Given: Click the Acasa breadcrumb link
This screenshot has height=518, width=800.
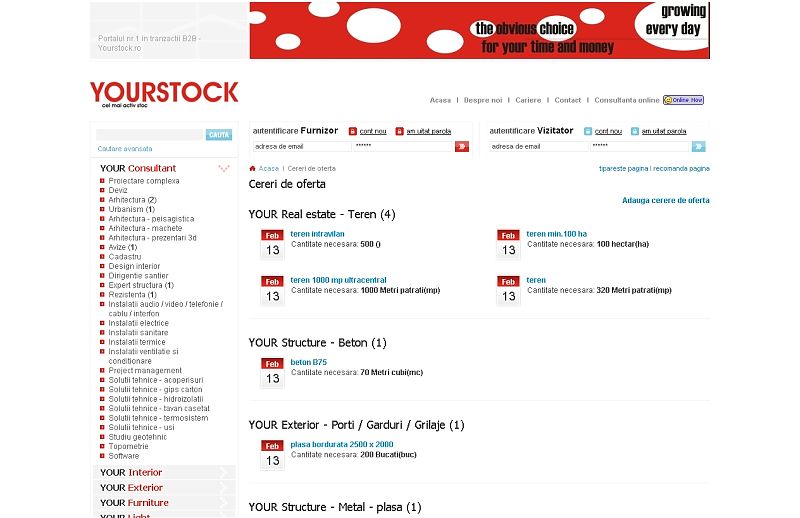Looking at the screenshot, I should 268,168.
